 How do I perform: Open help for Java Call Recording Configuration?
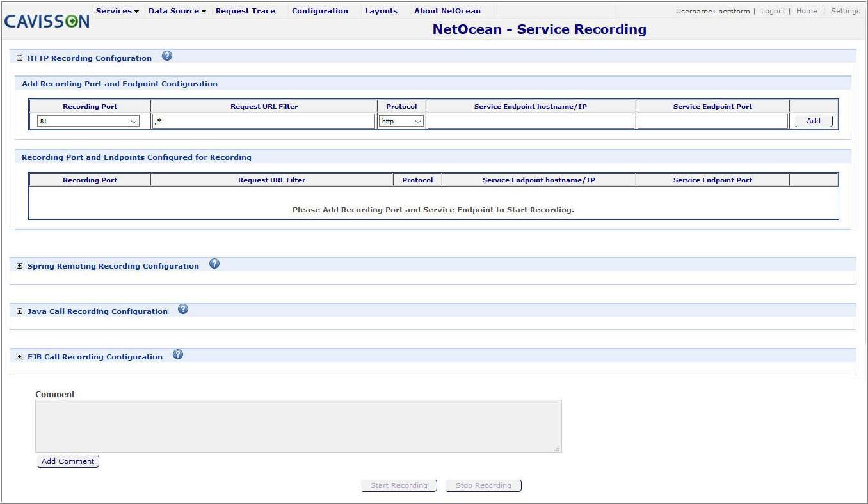(x=183, y=309)
